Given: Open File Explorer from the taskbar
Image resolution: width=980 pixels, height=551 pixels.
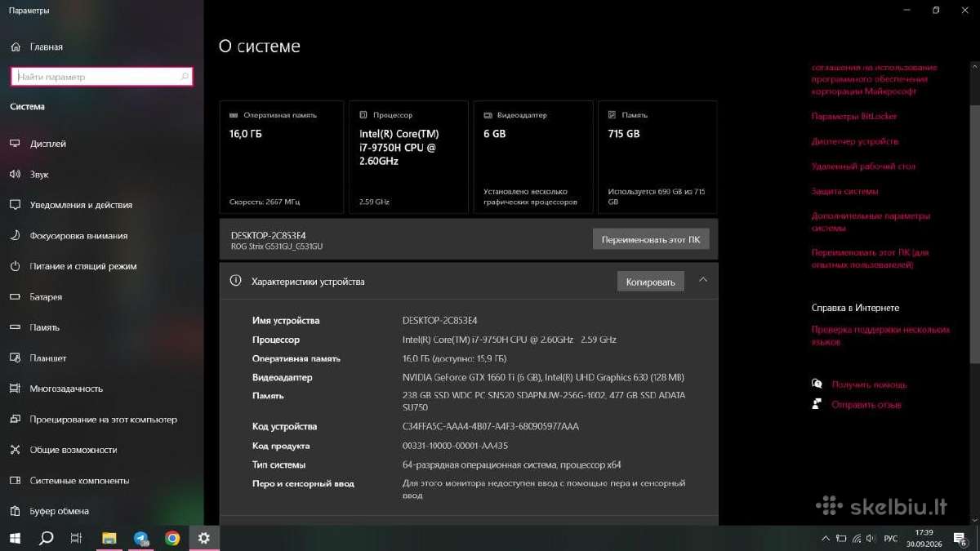Looking at the screenshot, I should tap(109, 538).
